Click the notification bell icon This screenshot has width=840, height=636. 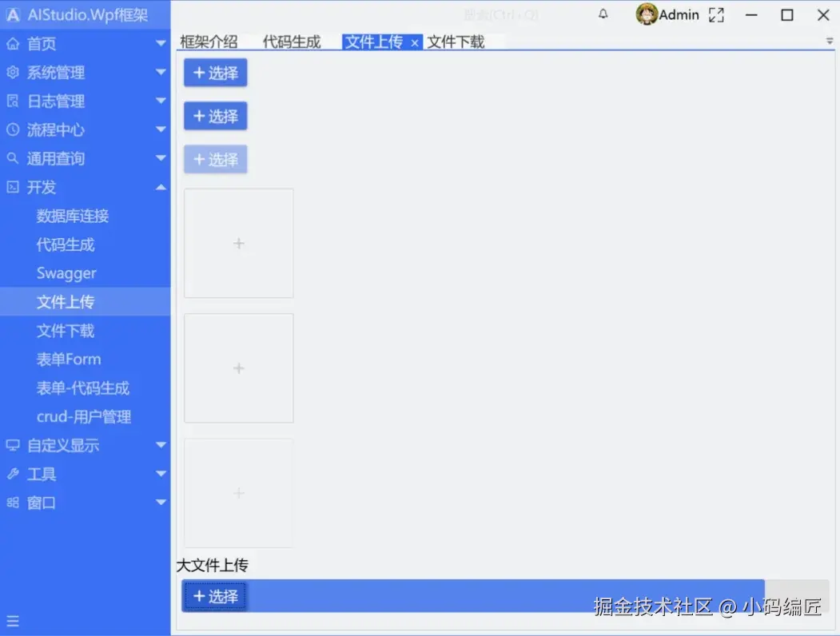tap(603, 14)
